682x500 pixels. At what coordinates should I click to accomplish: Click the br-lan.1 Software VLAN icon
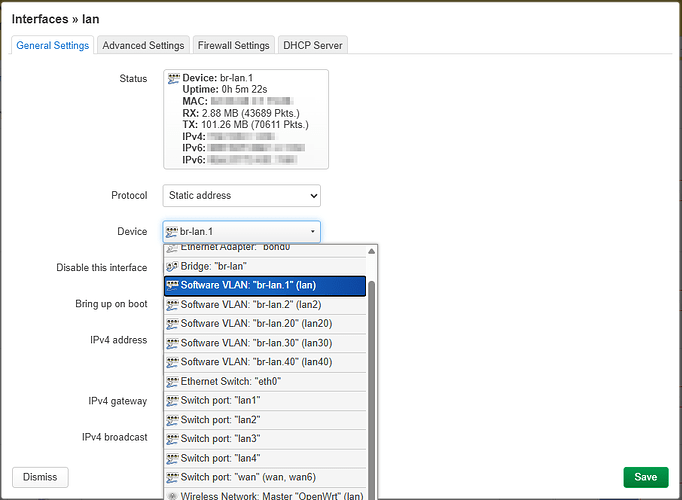(x=172, y=286)
